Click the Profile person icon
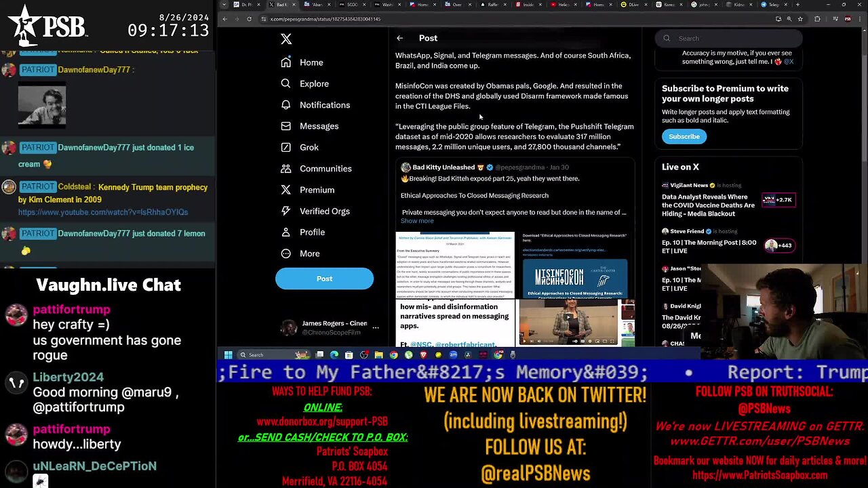Image resolution: width=868 pixels, height=488 pixels. tap(286, 232)
